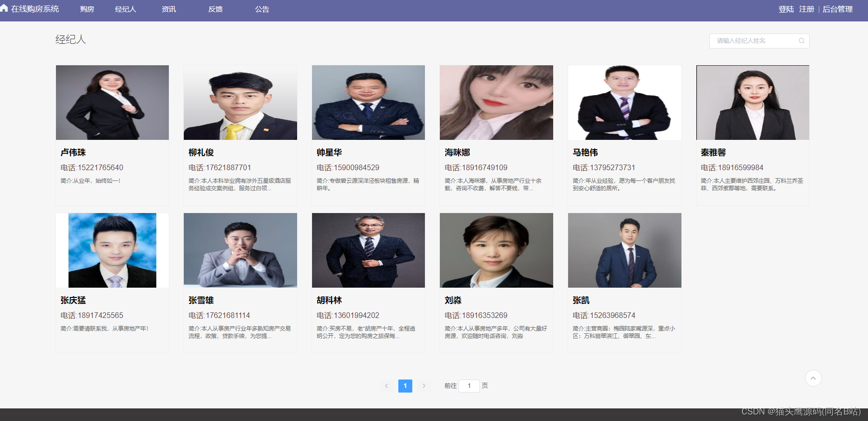Open 张雪雄's agent photo
The height and width of the screenshot is (421, 868).
pyautogui.click(x=240, y=250)
